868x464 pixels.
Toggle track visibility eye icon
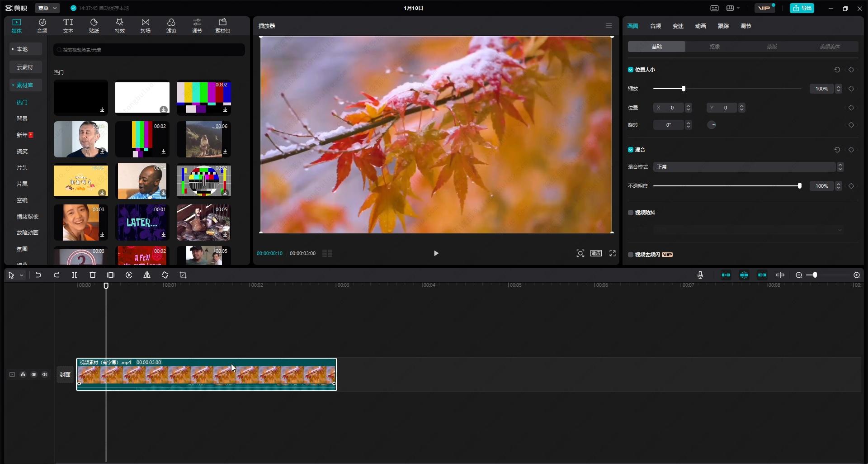tap(34, 374)
